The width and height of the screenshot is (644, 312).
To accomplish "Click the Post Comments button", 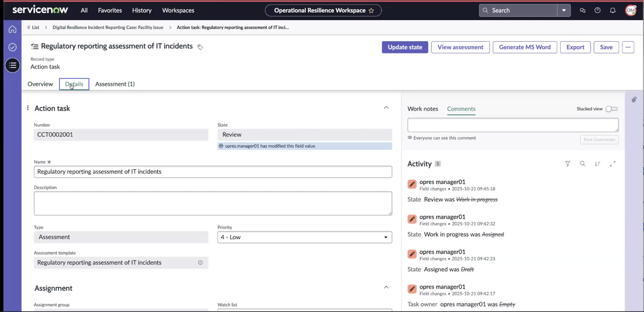I will [x=599, y=140].
